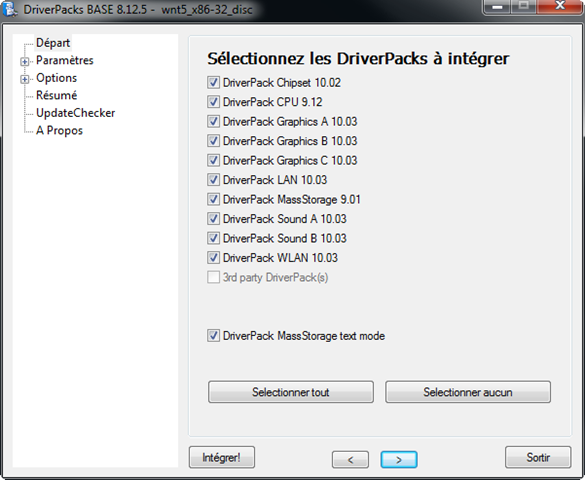Click the Selectionner tout button
The height and width of the screenshot is (480, 585).
click(x=291, y=392)
